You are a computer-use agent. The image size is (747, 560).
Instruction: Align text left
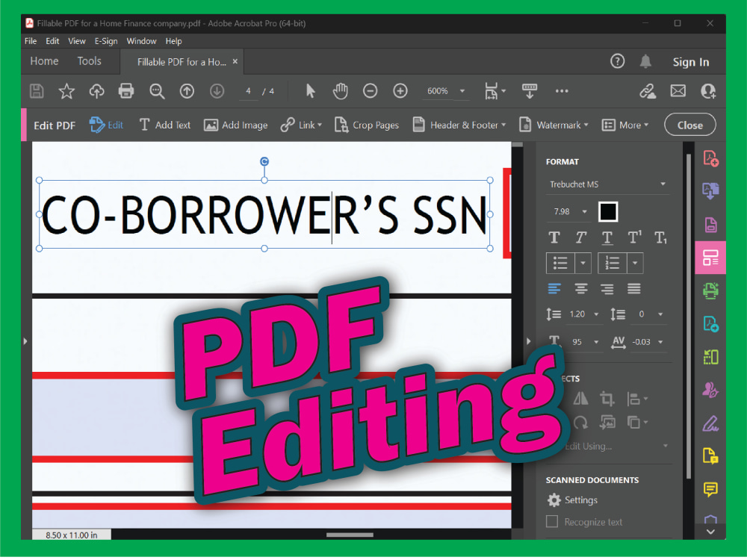[x=554, y=288]
